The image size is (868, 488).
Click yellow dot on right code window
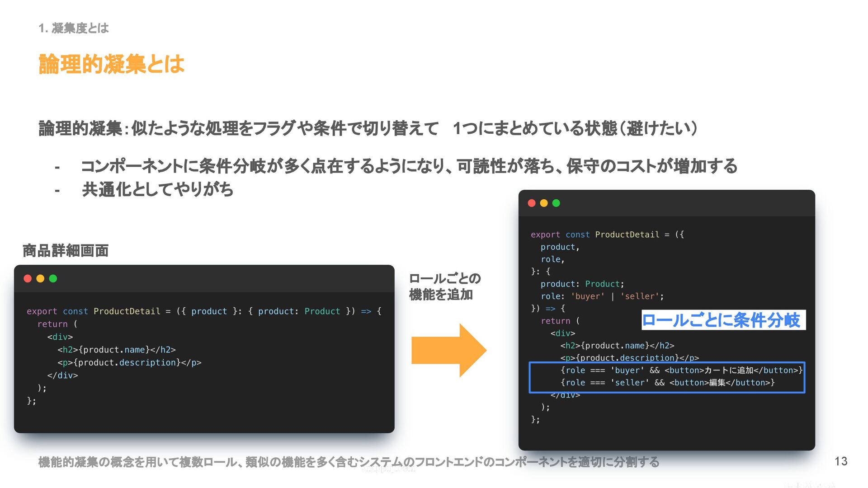click(x=544, y=203)
